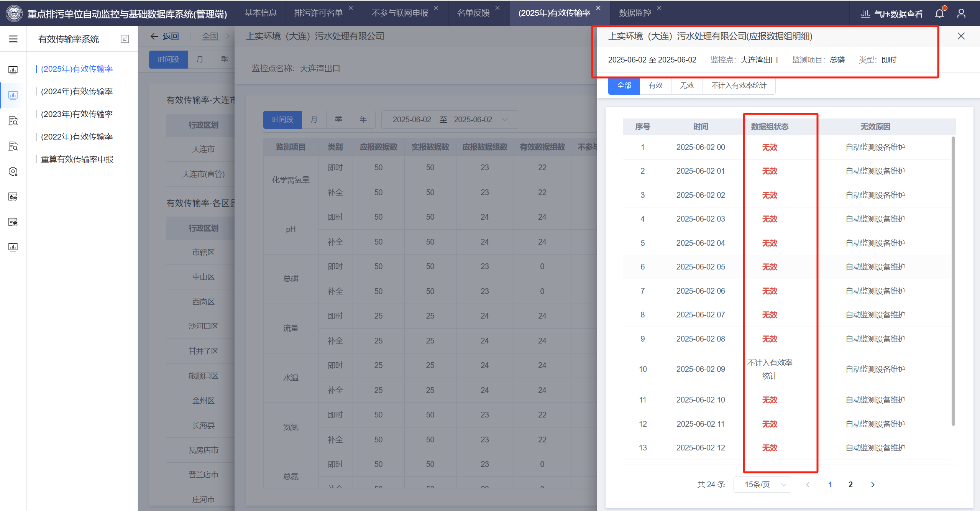The image size is (980, 511).
Task: Filter detail list by 有效
Action: 655,85
